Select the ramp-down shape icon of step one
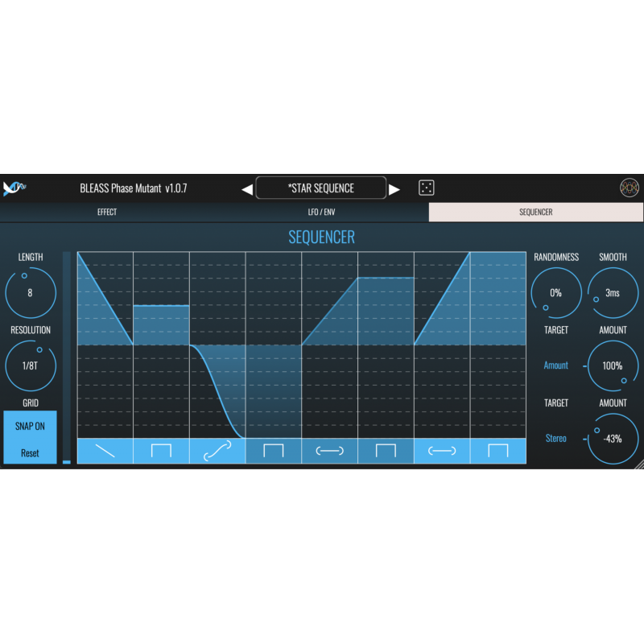The width and height of the screenshot is (644, 644). tap(105, 451)
